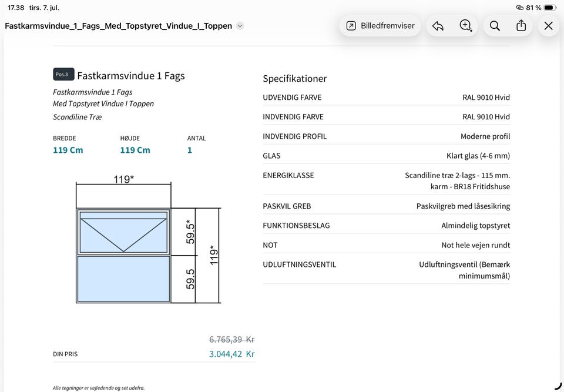
Task: Tap Not hele vejen rundt value
Action: coord(476,245)
